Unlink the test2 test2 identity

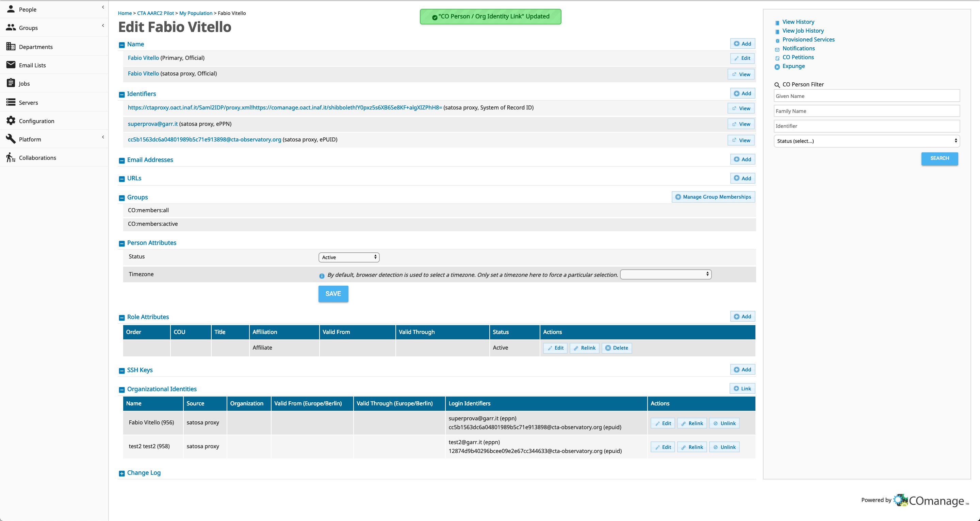click(724, 447)
